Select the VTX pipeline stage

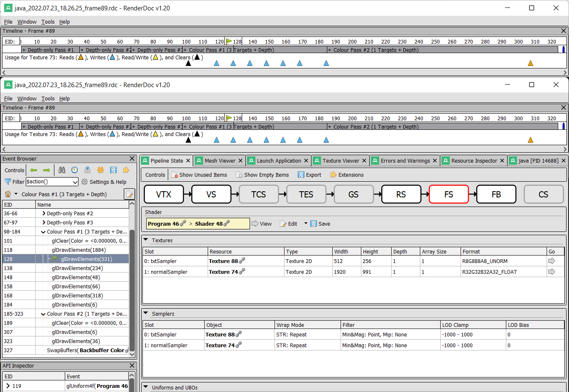(164, 194)
